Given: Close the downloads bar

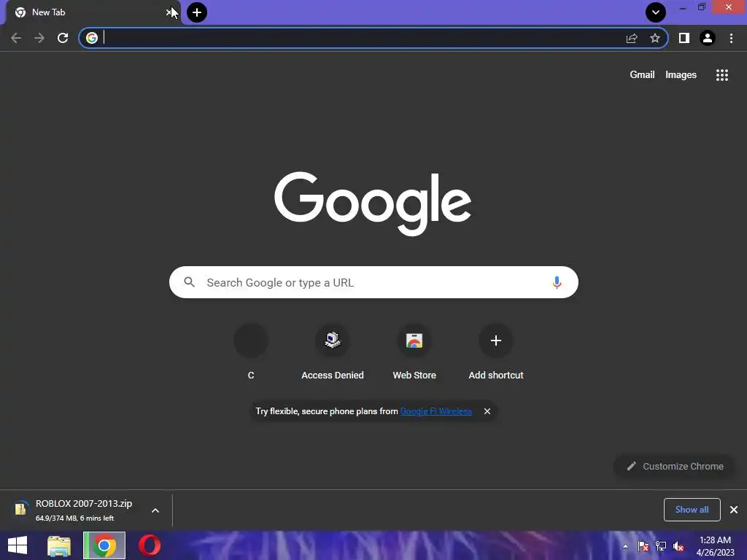Looking at the screenshot, I should [734, 510].
